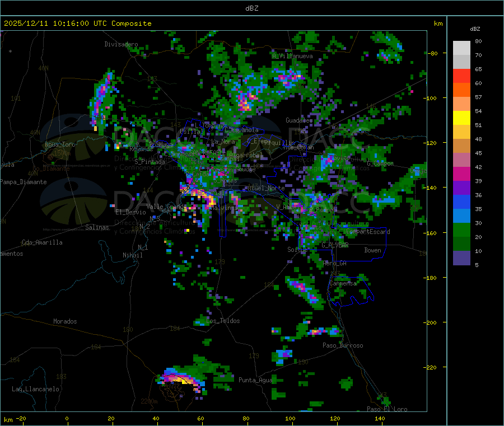Image resolution: width=504 pixels, height=426 pixels.
Task: Click the 80 value on dBZ scale
Action: [x=478, y=41]
